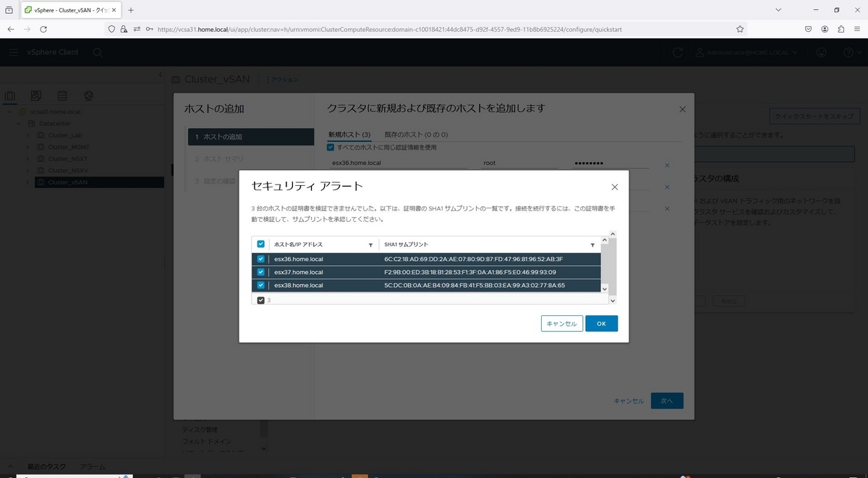868x478 pixels.
Task: Uncheck the esx37.home.local row checkbox
Action: click(260, 272)
